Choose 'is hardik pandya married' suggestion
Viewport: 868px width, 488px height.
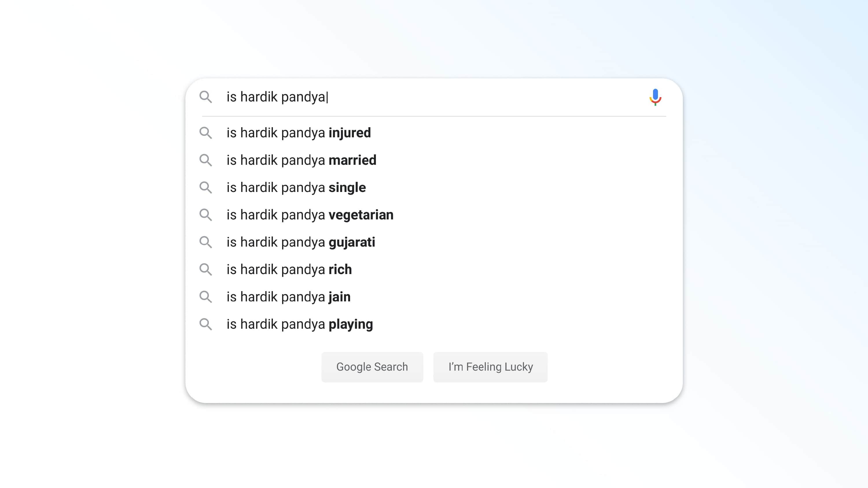pyautogui.click(x=301, y=160)
